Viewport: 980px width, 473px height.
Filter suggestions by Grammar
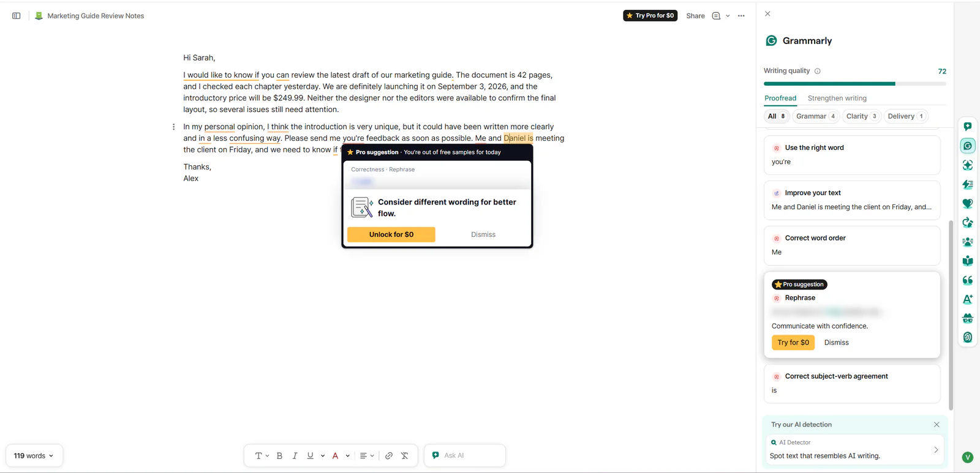(816, 116)
